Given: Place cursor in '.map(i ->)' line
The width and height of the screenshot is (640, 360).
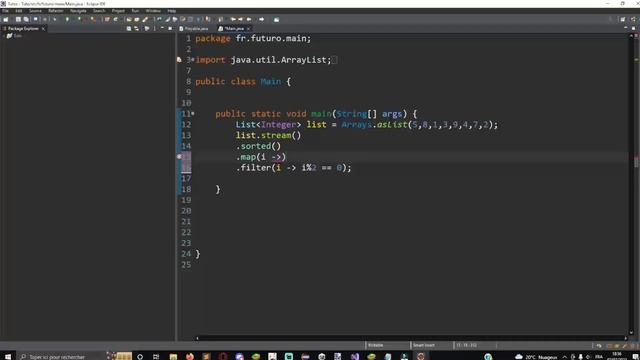Looking at the screenshot, I should (x=261, y=157).
